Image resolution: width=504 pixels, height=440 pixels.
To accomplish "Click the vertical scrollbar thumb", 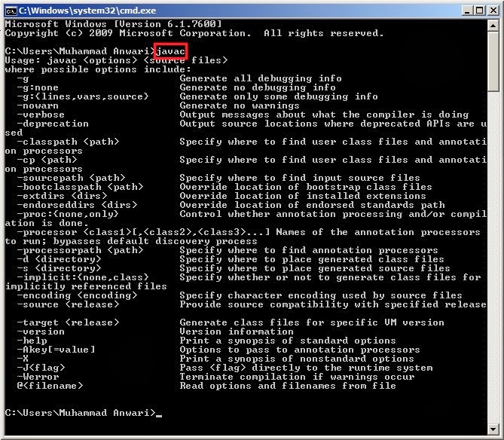I will (493, 61).
